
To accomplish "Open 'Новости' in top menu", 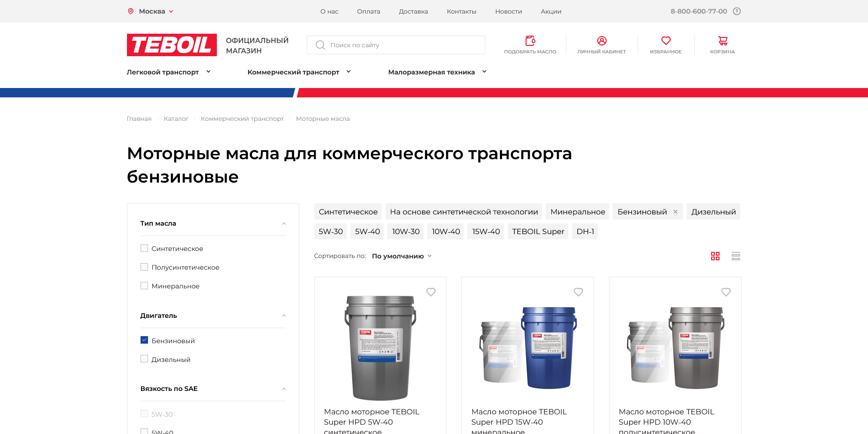I will [x=509, y=11].
